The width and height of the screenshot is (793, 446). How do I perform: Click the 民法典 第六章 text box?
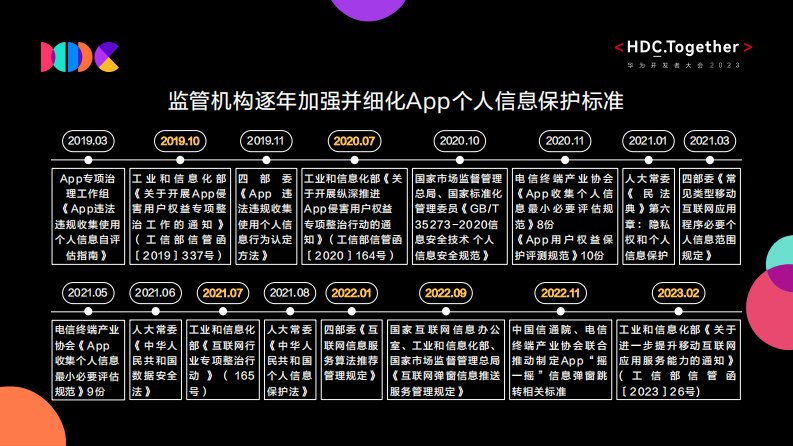(646, 213)
